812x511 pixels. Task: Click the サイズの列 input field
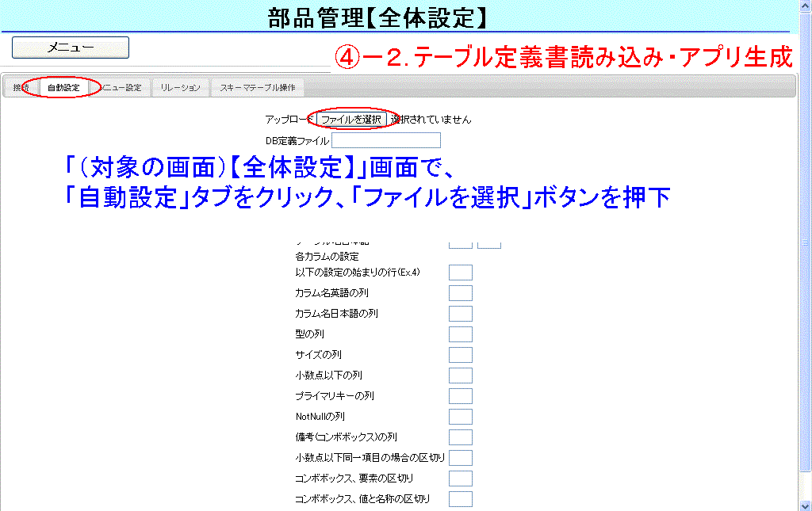(x=460, y=356)
